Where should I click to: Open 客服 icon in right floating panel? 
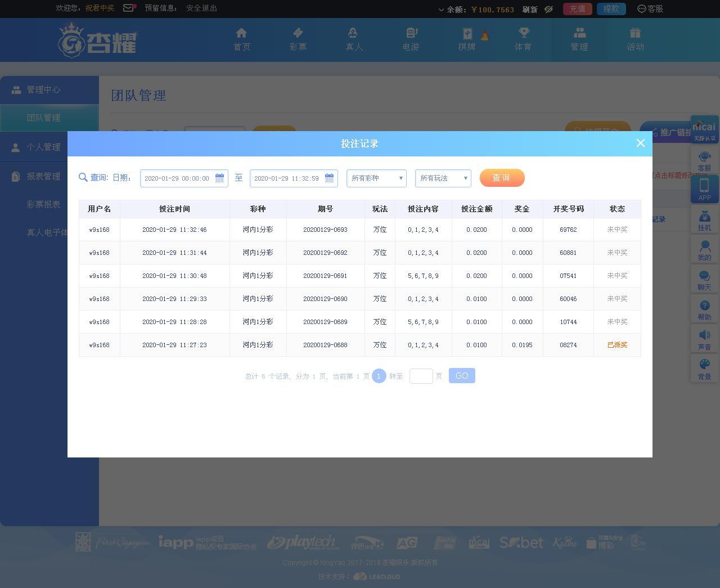click(704, 161)
